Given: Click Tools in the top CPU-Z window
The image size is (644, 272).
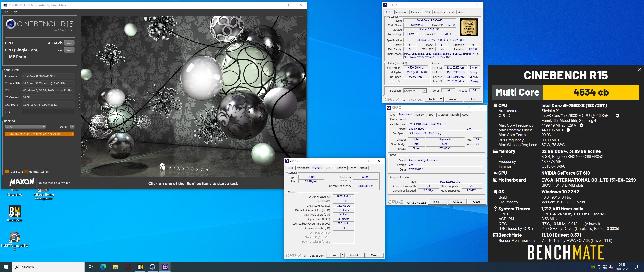Looking at the screenshot, I should click(432, 99).
